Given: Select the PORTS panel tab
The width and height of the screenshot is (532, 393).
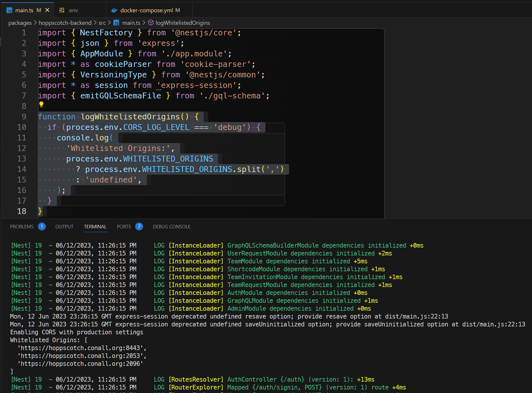Looking at the screenshot, I should pyautogui.click(x=124, y=226).
